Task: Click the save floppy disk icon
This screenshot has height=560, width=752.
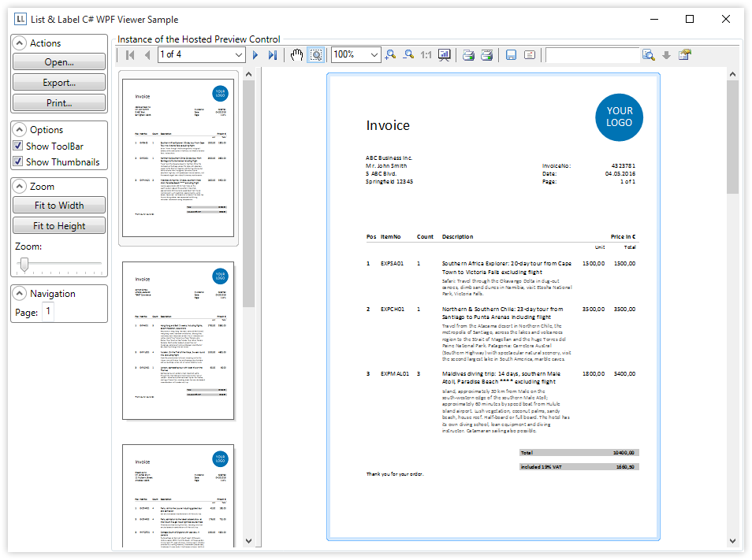Action: tap(512, 55)
